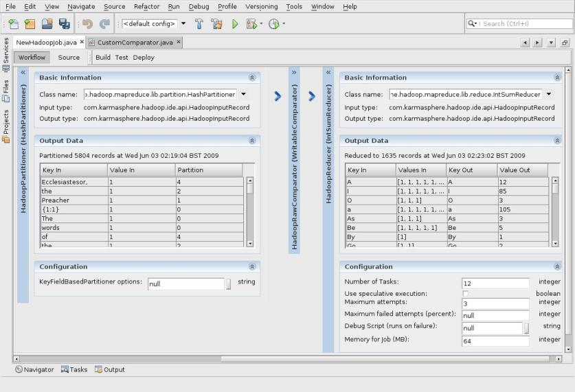Open the Versioning menu
This screenshot has width=575, height=392.
(x=261, y=6)
